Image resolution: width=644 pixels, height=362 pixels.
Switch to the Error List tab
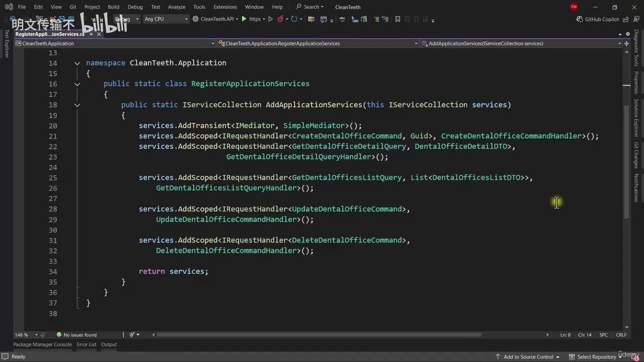coord(86,344)
